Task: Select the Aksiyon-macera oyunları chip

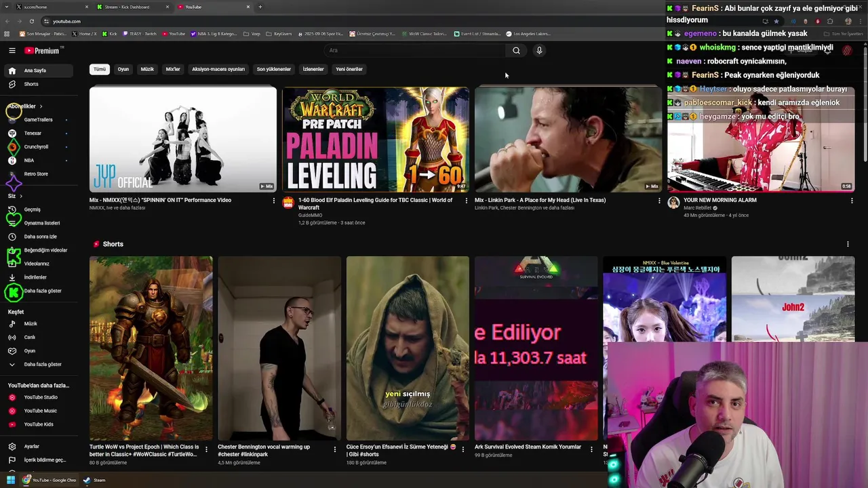Action: click(218, 69)
